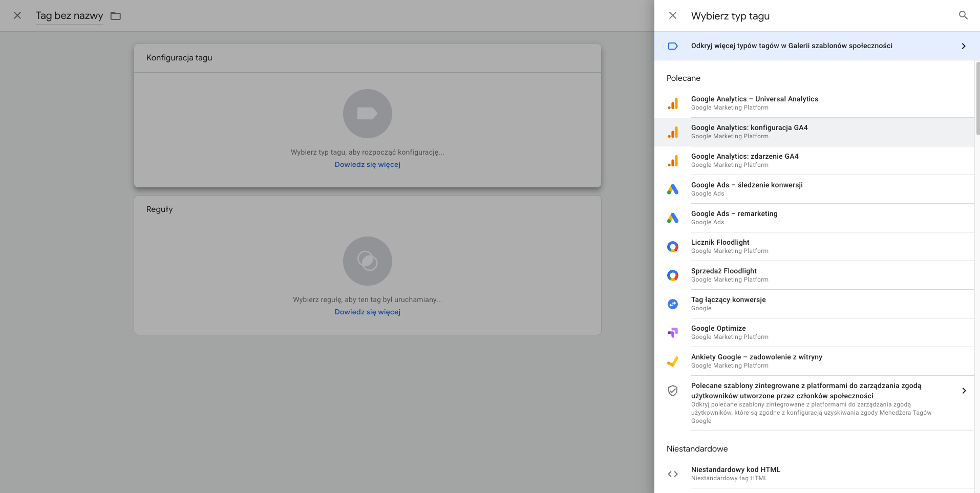Click 'Wybierz regułę, aby ten tag był uruchamiany...' text
Viewport: 980px width, 493px height.
click(368, 299)
